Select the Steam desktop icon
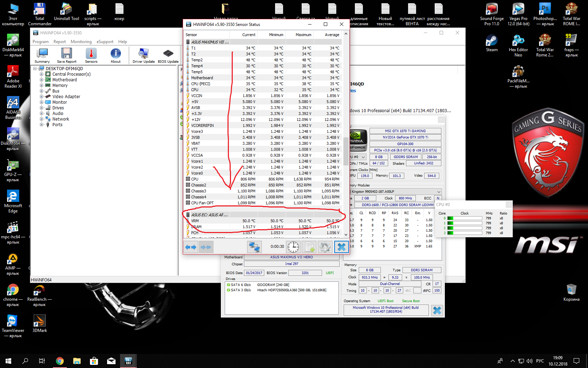The image size is (588, 368). pos(492,43)
